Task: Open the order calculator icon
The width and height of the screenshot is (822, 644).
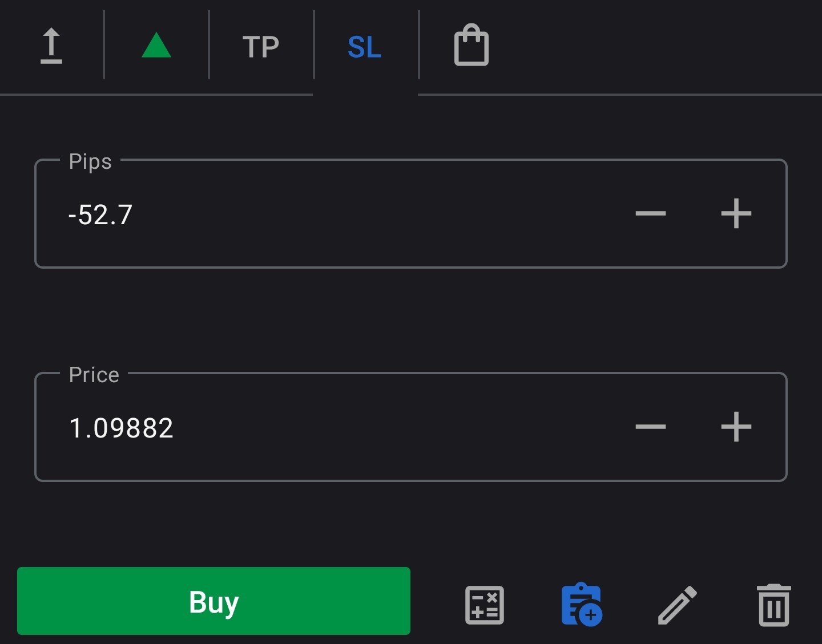Action: point(485,606)
